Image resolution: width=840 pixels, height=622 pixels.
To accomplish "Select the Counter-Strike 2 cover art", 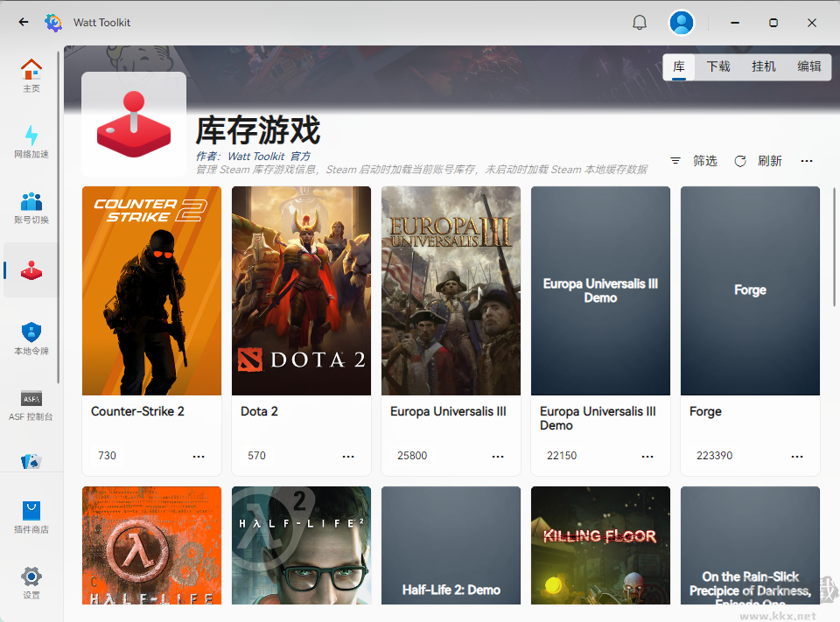I will [x=151, y=291].
